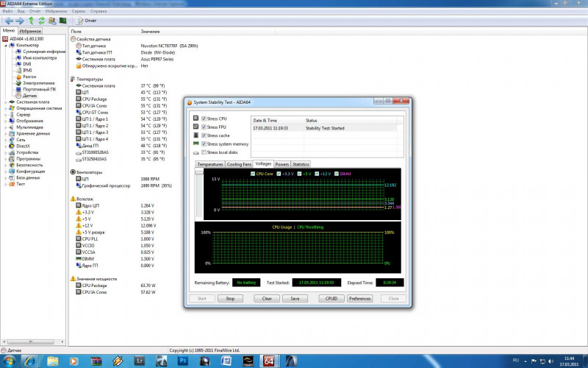Toggle the +12 V graph checkbox

317,174
